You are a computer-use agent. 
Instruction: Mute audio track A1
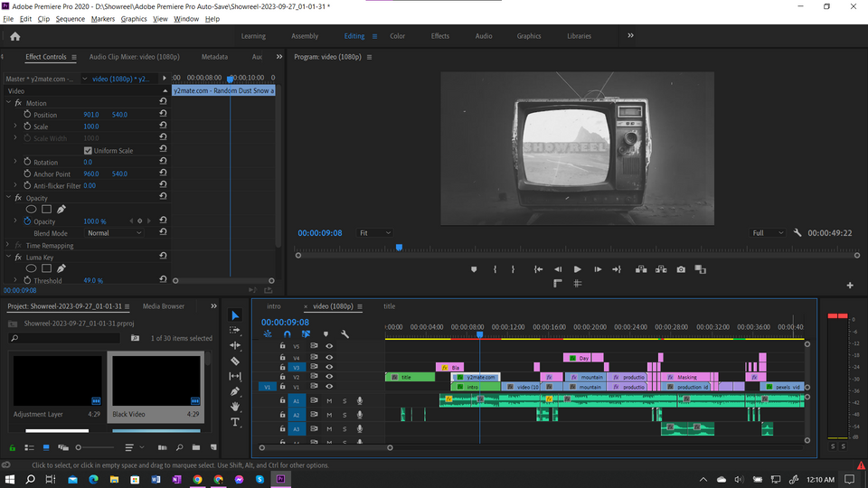[x=329, y=400]
